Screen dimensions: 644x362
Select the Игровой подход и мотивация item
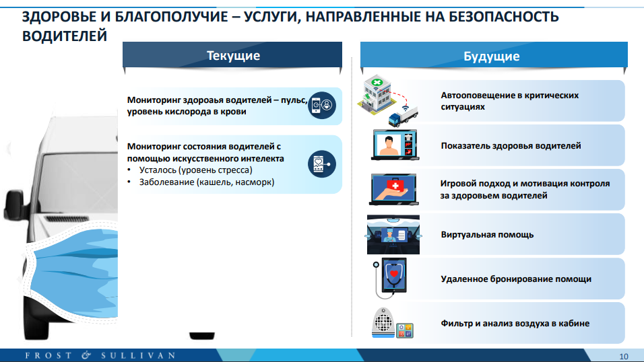click(x=525, y=190)
